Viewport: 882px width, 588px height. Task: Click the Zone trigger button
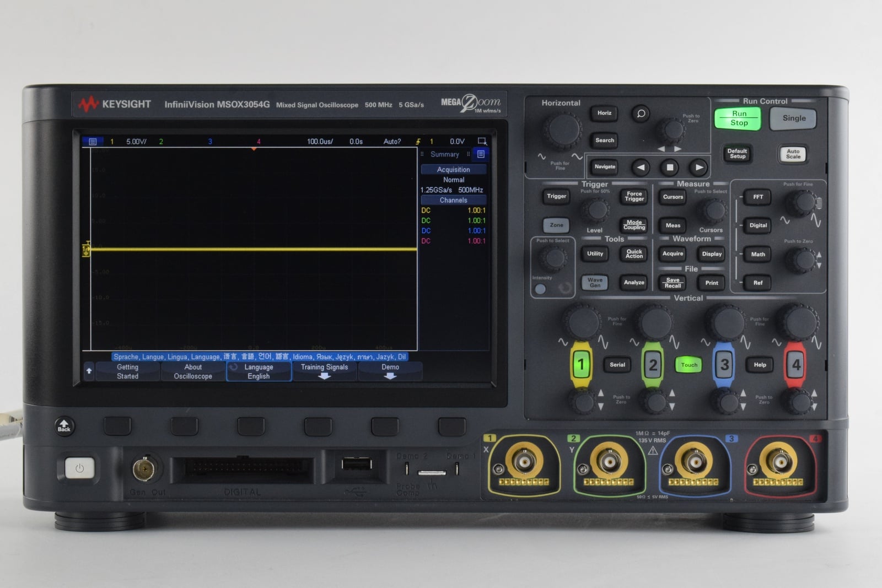click(556, 225)
